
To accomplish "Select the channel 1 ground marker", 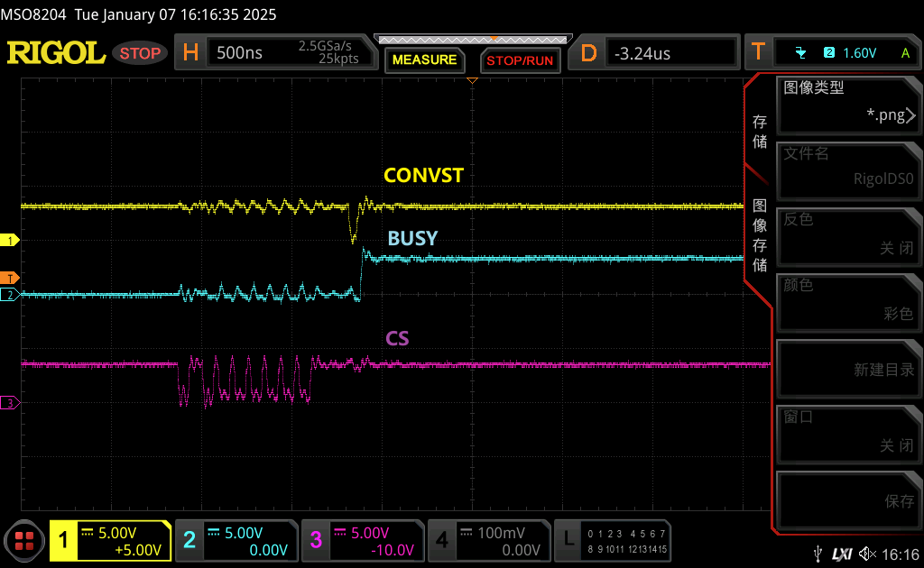I will pyautogui.click(x=9, y=240).
